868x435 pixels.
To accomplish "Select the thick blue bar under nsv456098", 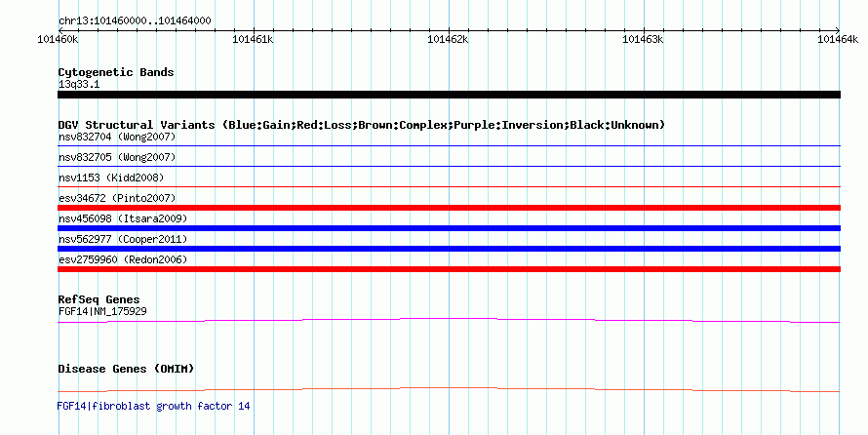I will coord(449,228).
